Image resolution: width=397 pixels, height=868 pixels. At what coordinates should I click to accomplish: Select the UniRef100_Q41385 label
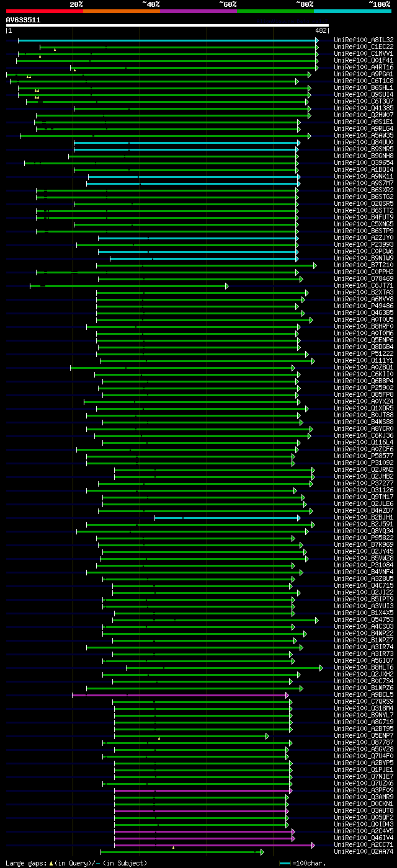364,108
